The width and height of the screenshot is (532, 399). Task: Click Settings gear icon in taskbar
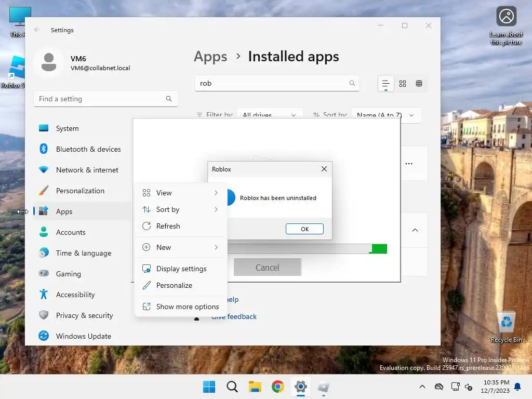coord(301,387)
